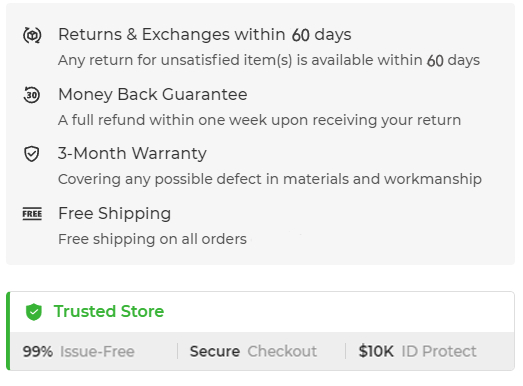Click the 99% Issue-Free badge
This screenshot has height=386, width=523.
click(x=79, y=351)
